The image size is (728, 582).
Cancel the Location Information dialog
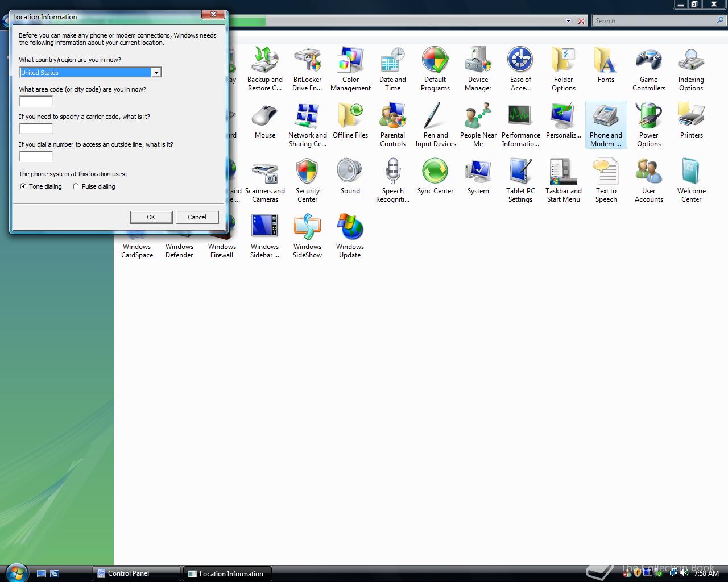point(197,217)
